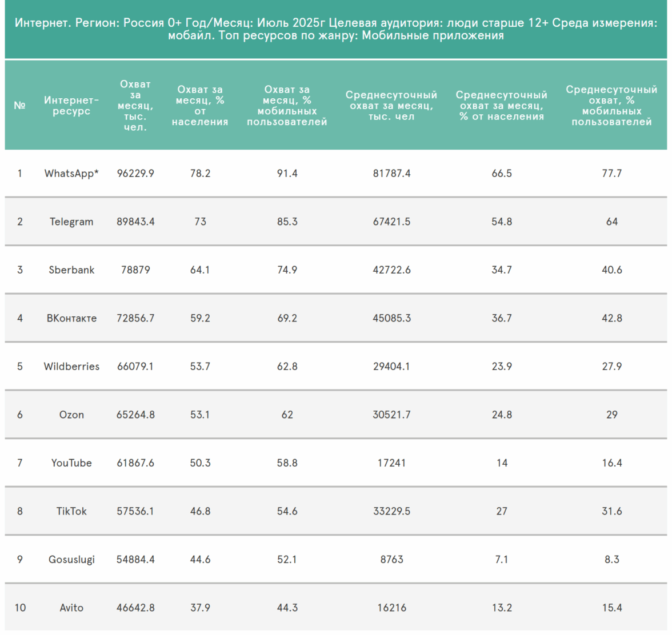Select Telegram daily reach cell 67421.5
672x635 pixels.
tap(391, 222)
